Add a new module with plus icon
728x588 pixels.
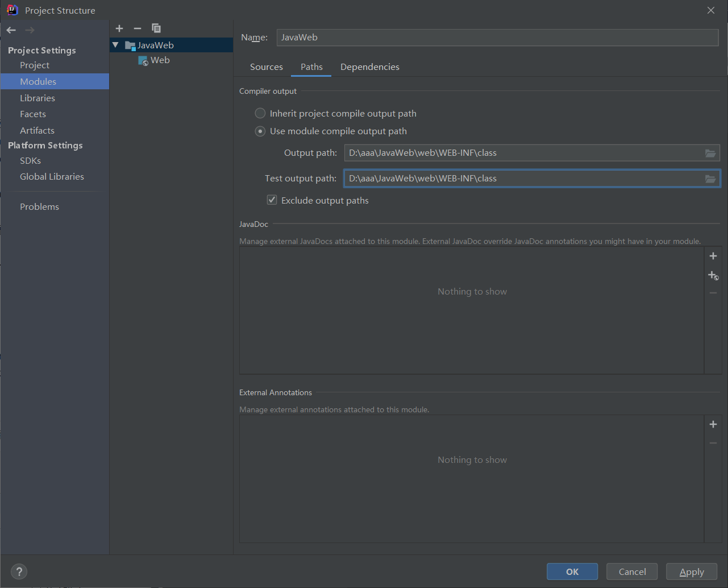[x=119, y=28]
